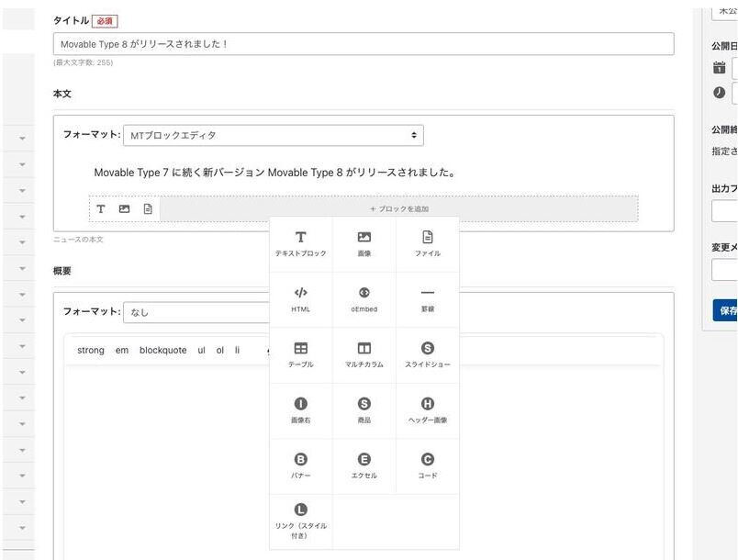
Task: Insert a 罫線 horizontal rule block
Action: (428, 300)
